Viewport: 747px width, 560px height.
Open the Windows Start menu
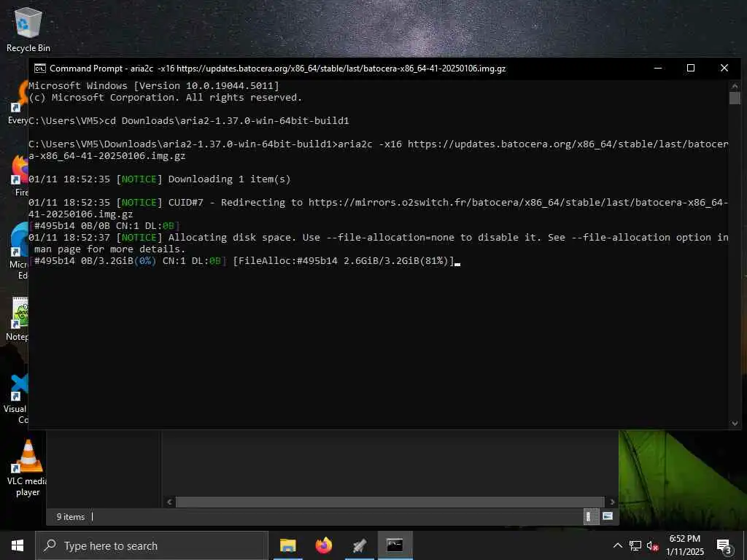[18, 545]
